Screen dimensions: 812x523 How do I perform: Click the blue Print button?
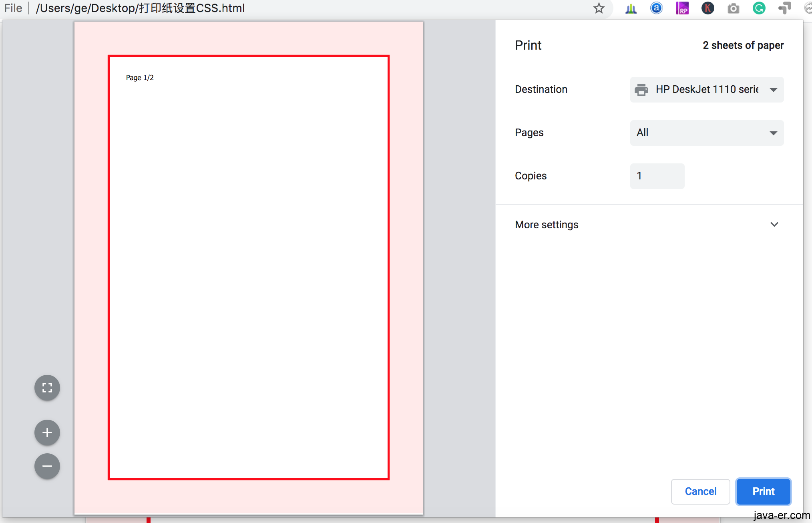[x=763, y=491]
